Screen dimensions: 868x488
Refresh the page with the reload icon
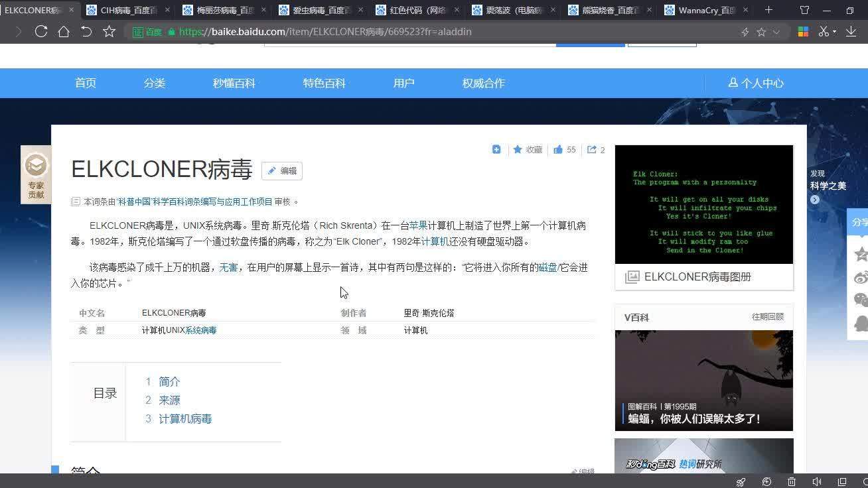coord(41,30)
